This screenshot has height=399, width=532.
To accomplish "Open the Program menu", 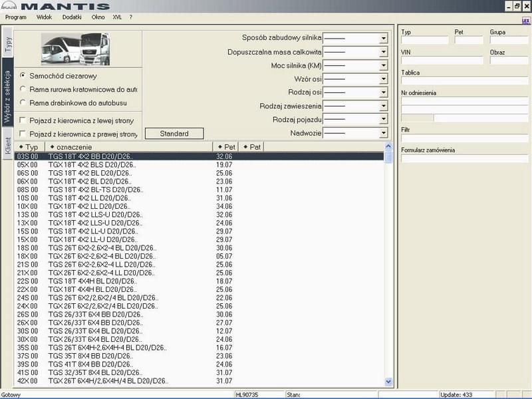I will [x=15, y=17].
